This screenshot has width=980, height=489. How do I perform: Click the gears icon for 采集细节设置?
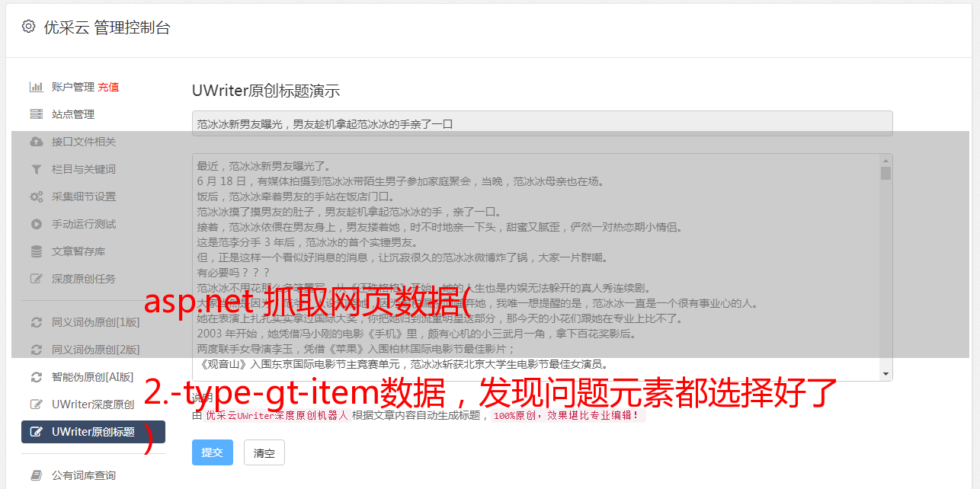coord(36,197)
